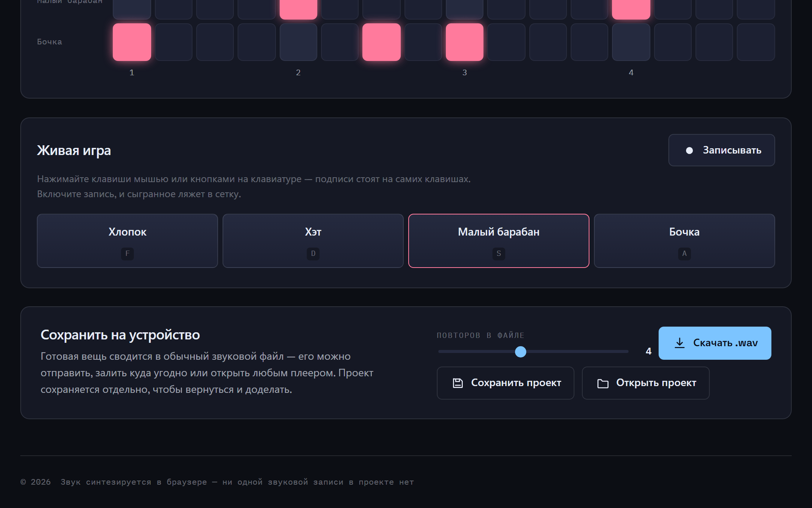The image size is (812, 508).
Task: Click beat number 1 under the grid
Action: pyautogui.click(x=132, y=73)
